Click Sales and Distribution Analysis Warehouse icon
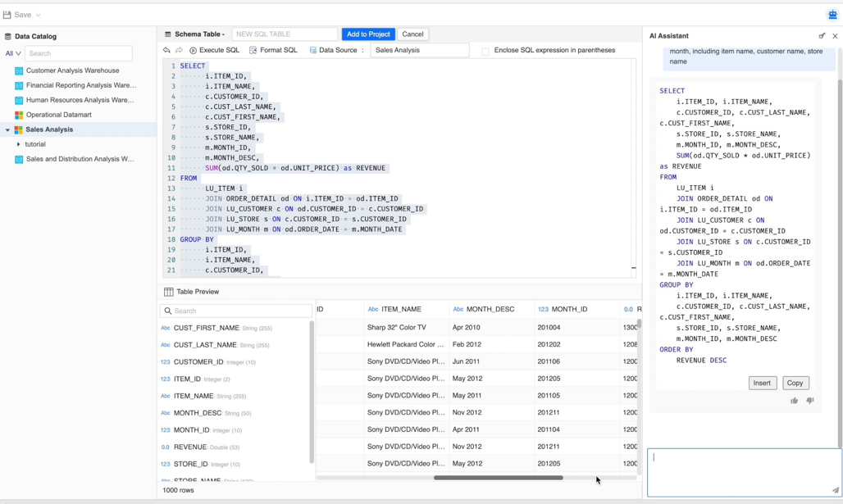 [19, 159]
